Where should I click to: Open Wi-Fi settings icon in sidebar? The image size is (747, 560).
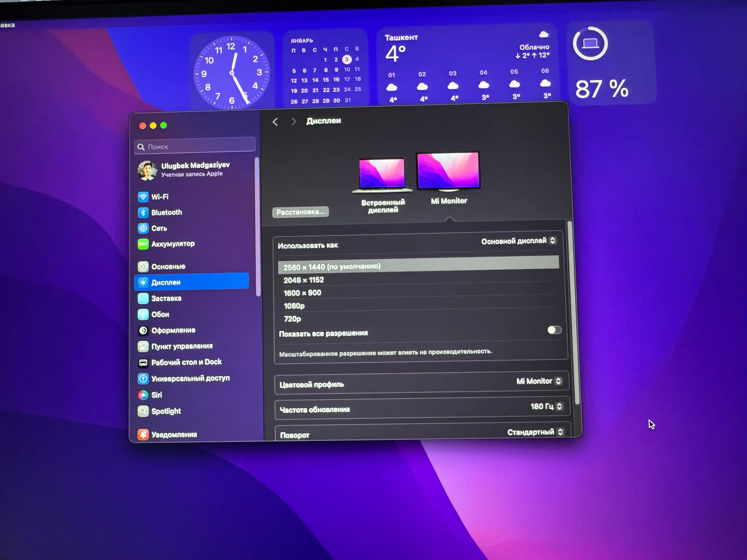pyautogui.click(x=143, y=197)
